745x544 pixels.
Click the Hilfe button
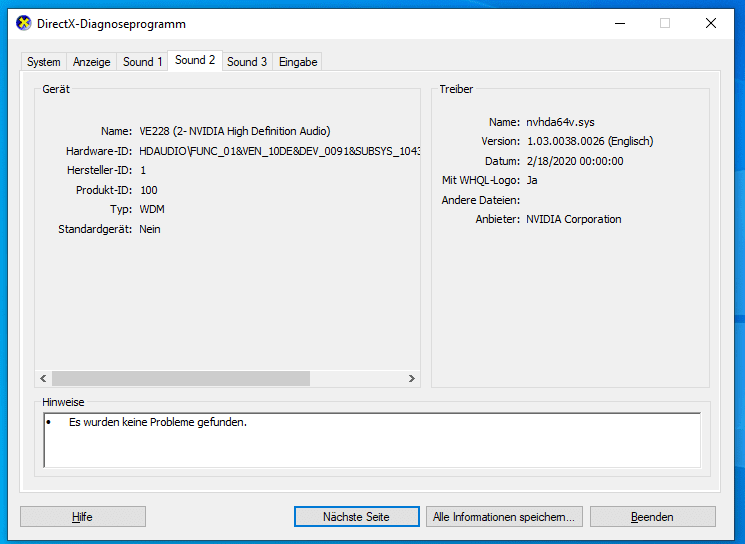coord(83,516)
